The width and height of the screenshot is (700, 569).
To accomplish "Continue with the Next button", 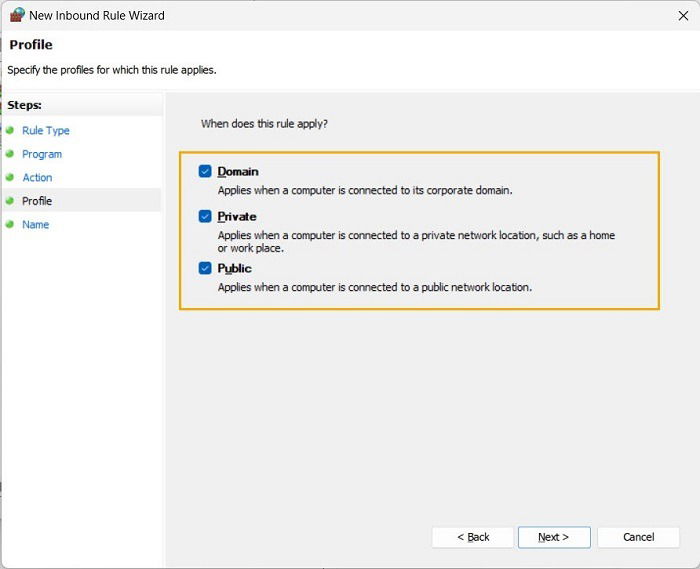I will click(554, 537).
